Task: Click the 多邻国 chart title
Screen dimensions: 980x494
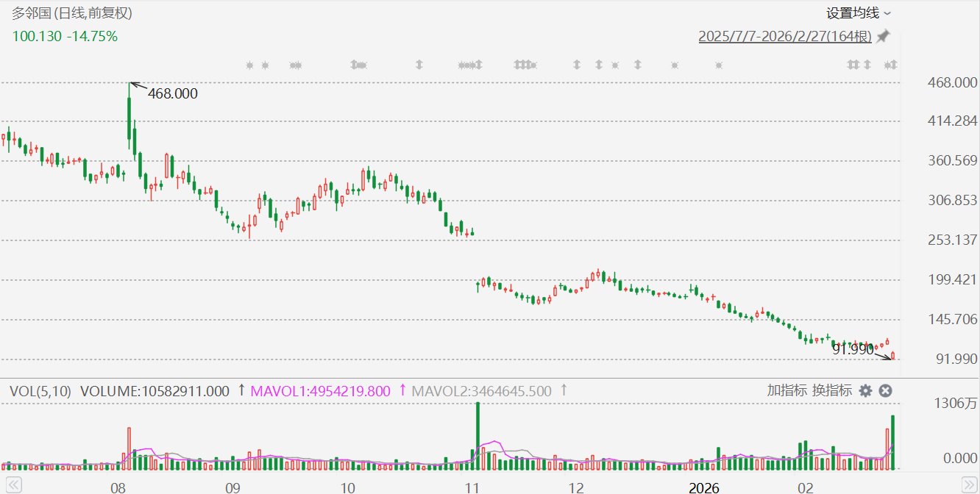Action: click(29, 12)
